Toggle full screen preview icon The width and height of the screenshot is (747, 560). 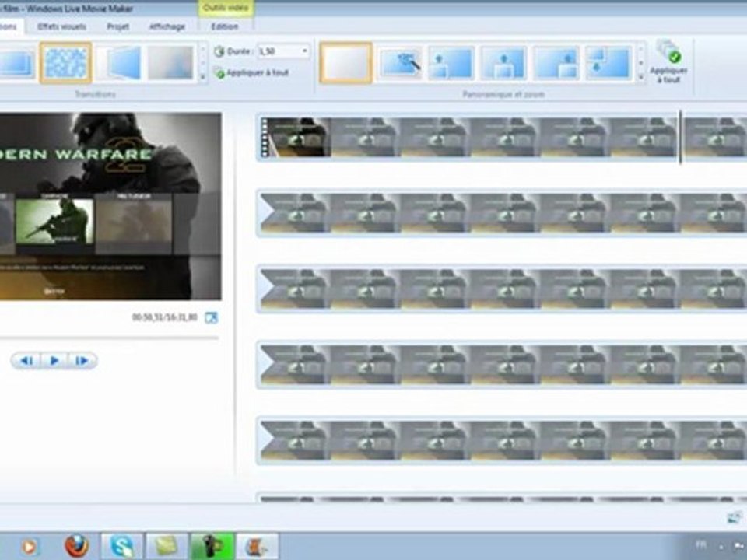211,317
